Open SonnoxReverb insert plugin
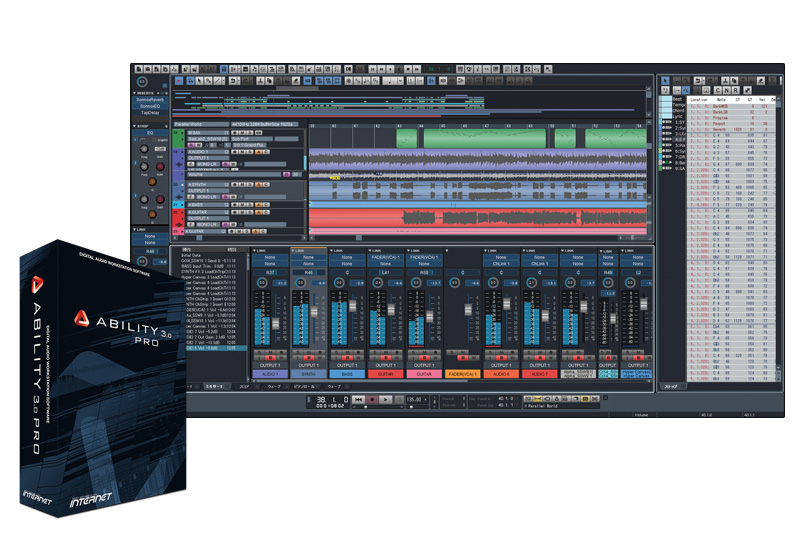The width and height of the screenshot is (800, 533). click(150, 100)
